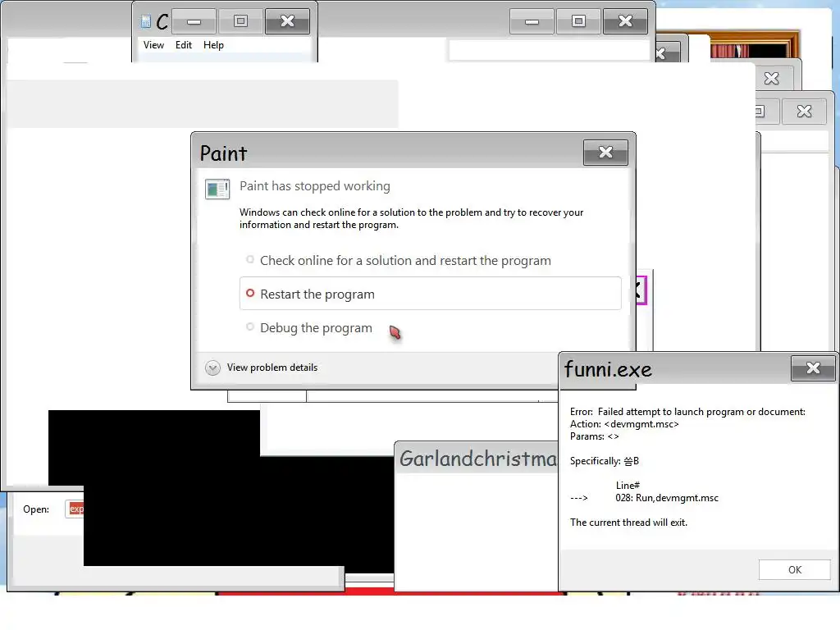
Task: Click '028: Run,devmgmt.msc' error line
Action: 666,498
